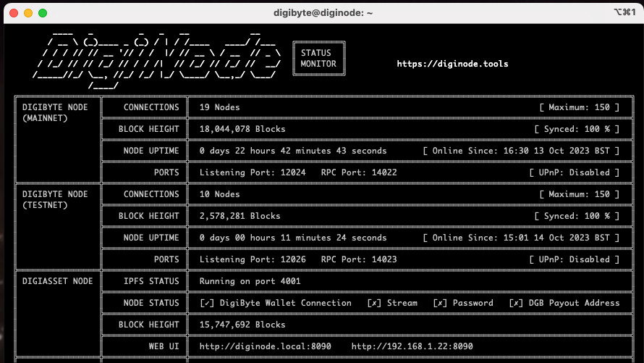Viewport: 644px width, 363px height.
Task: Click the green zoom window button
Action: pos(42,13)
